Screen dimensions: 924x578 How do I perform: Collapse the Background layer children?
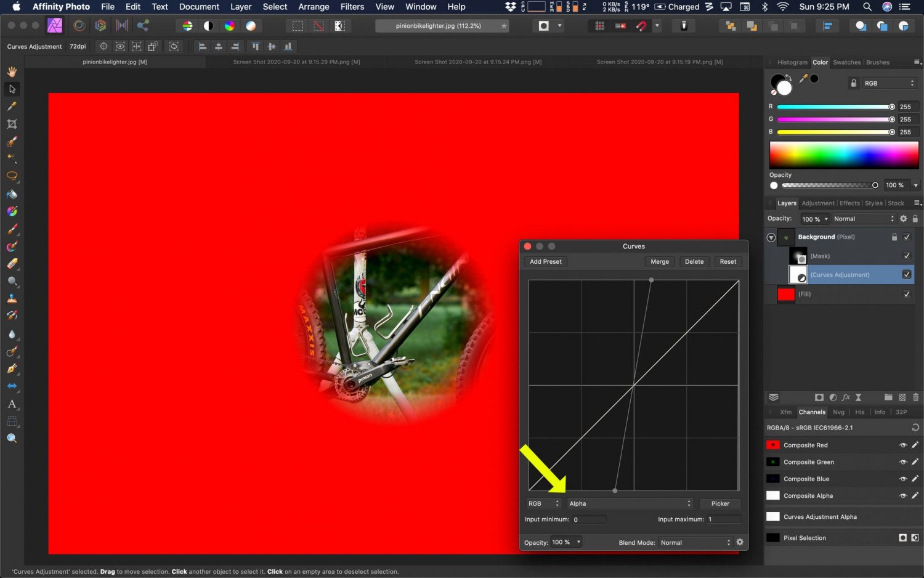coord(771,237)
